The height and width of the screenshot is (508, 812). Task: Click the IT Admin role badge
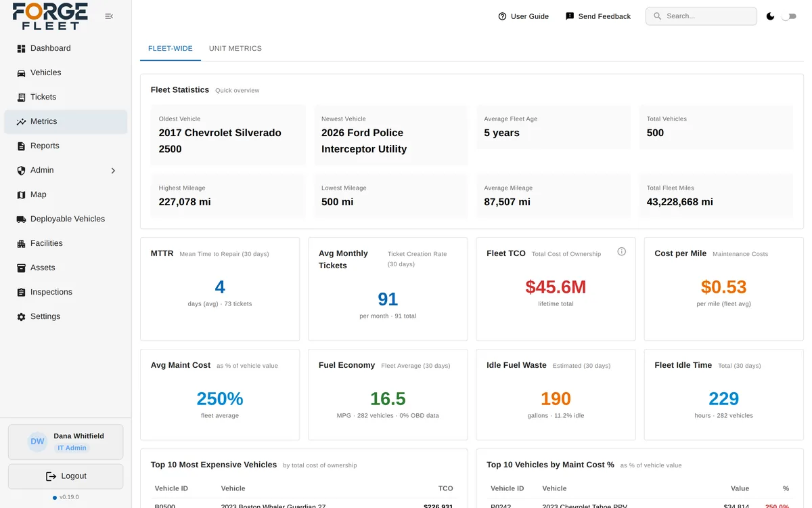click(x=72, y=448)
